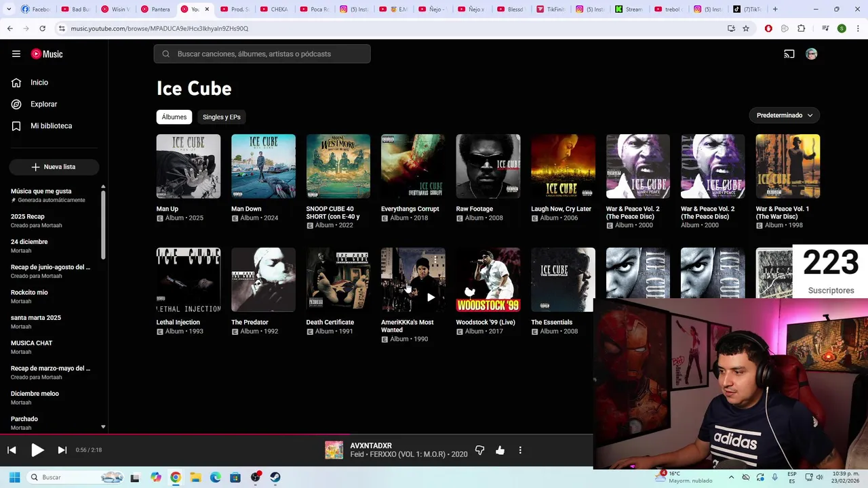Image resolution: width=868 pixels, height=488 pixels.
Task: Click the search field magnifier icon
Action: (x=165, y=54)
